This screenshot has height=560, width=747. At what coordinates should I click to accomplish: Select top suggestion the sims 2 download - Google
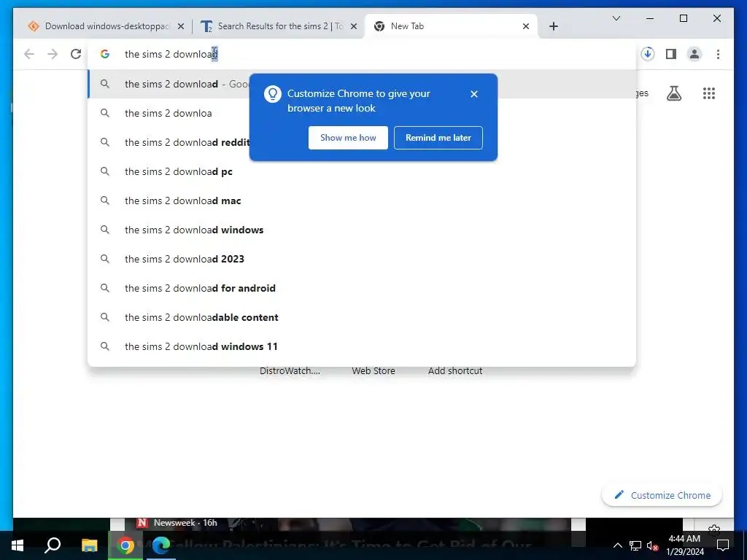tap(362, 84)
